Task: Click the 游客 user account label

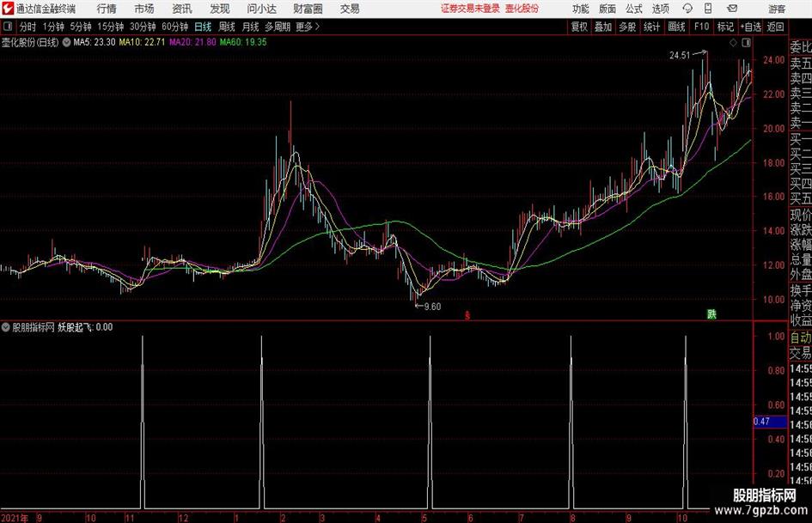Action: point(776,9)
